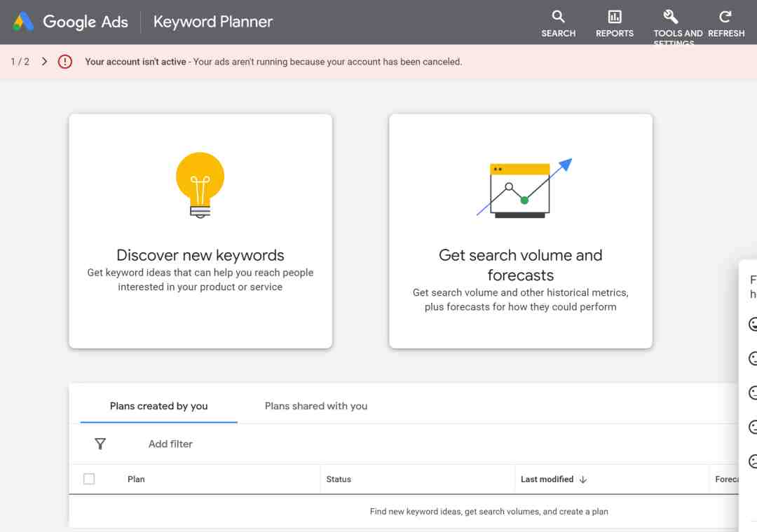Screen dimensions: 757x532
Task: Sort by Last modified arrow
Action: 582,479
